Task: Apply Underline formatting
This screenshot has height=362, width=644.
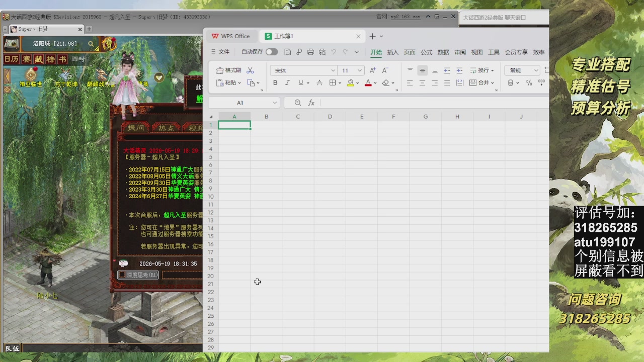Action: (301, 83)
